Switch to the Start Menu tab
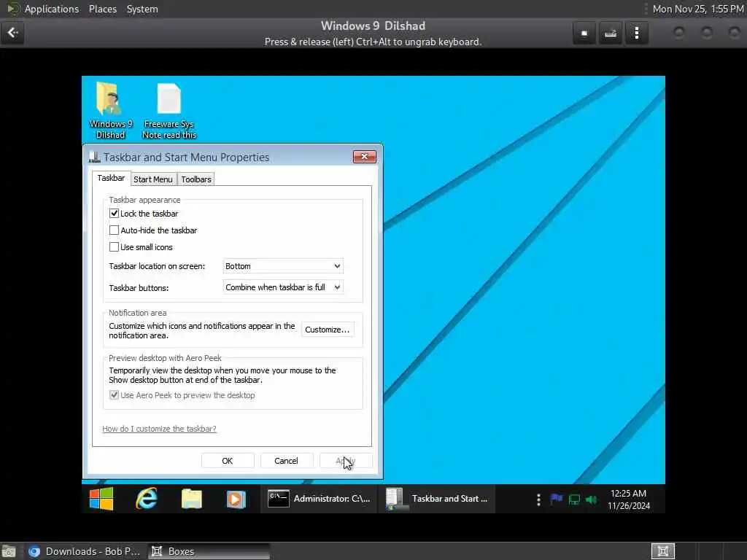 pos(153,179)
